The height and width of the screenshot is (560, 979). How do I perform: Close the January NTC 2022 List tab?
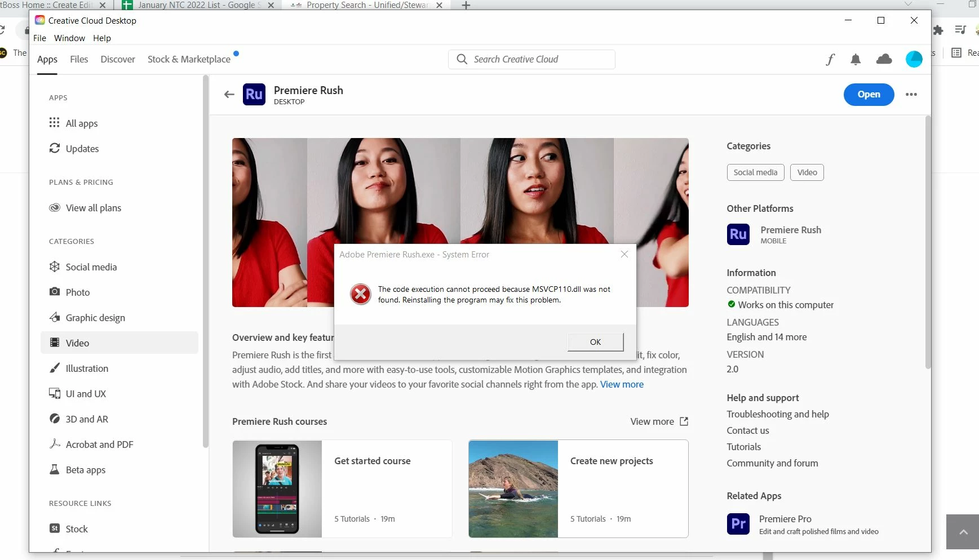point(271,5)
